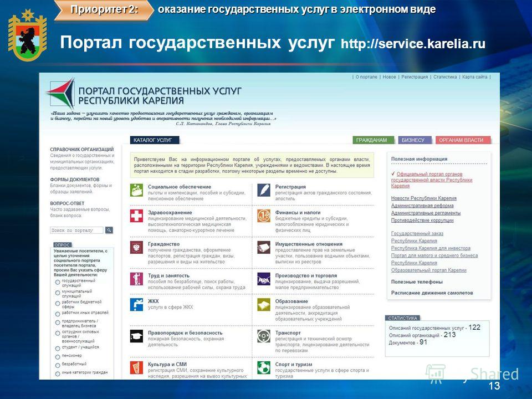Select муниципальный служащий radio option
This screenshot has height=399, width=532.
58,293
